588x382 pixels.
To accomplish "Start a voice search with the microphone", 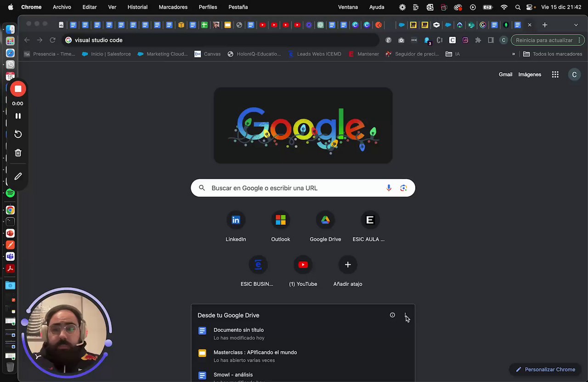I will pyautogui.click(x=389, y=188).
